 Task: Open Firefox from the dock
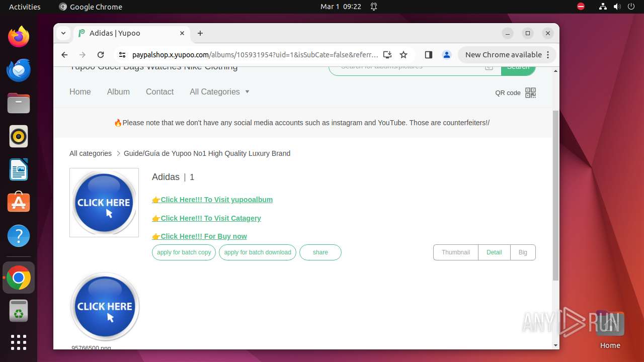pos(19,37)
